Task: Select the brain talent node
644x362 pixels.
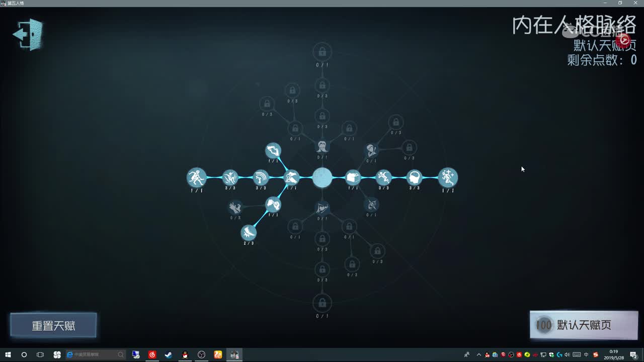Action: pos(414,177)
